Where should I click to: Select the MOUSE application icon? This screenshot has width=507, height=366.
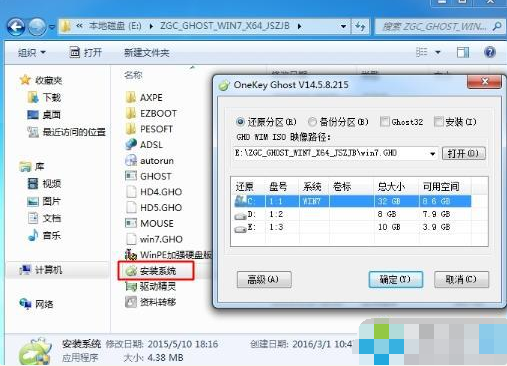[131, 223]
